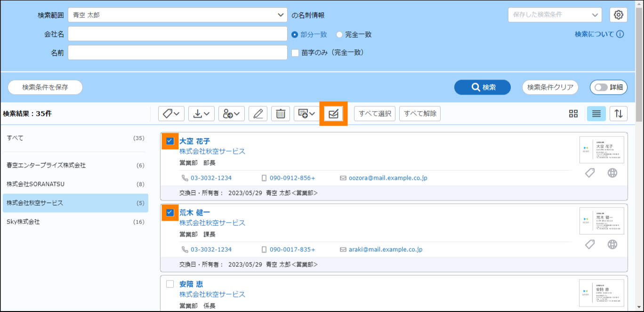644x312 pixels.
Task: Check the checkbox for 安陪 恵
Action: (x=170, y=284)
